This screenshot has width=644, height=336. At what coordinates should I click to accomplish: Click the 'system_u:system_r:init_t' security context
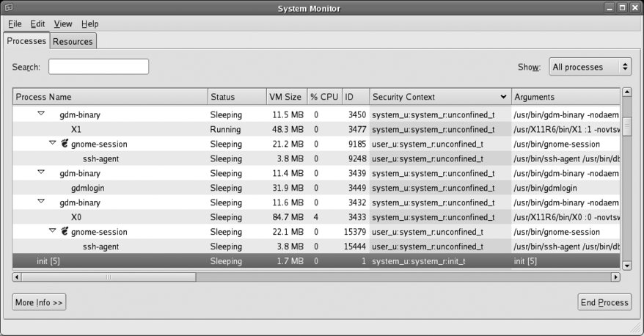[x=419, y=261]
